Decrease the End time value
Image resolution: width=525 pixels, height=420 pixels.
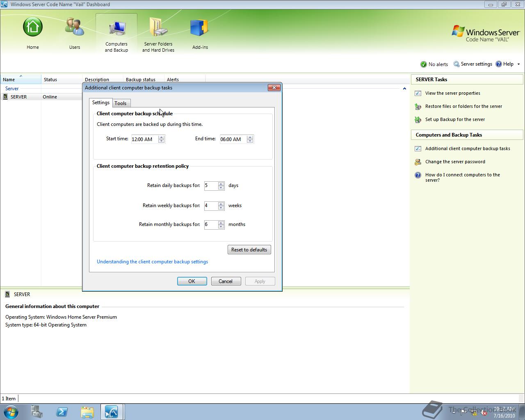pyautogui.click(x=250, y=141)
